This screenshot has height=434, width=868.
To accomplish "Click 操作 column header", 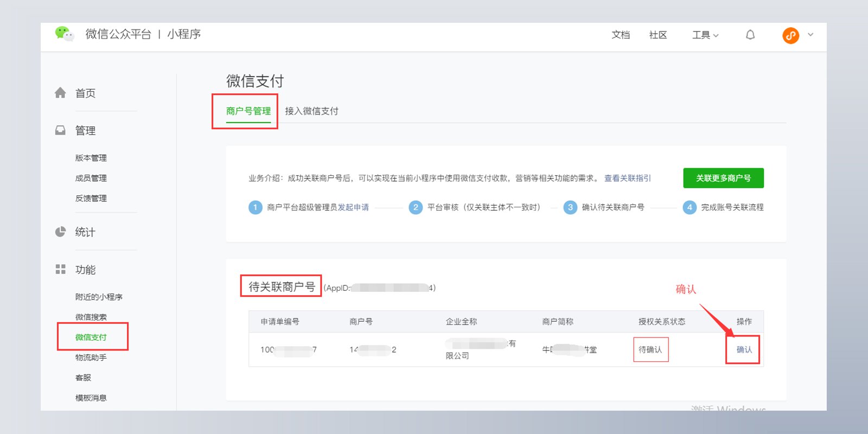I will click(x=744, y=321).
